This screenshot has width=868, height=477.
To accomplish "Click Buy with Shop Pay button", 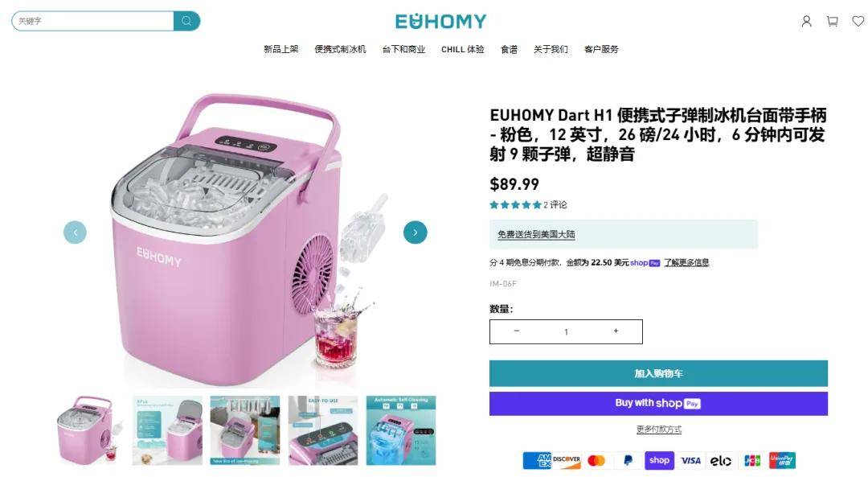I will pyautogui.click(x=658, y=403).
